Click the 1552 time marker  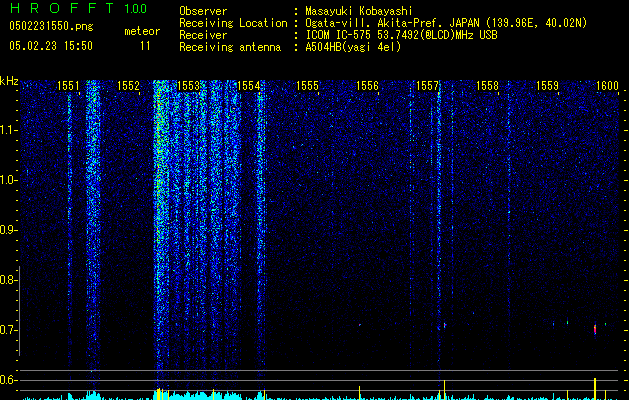(128, 86)
